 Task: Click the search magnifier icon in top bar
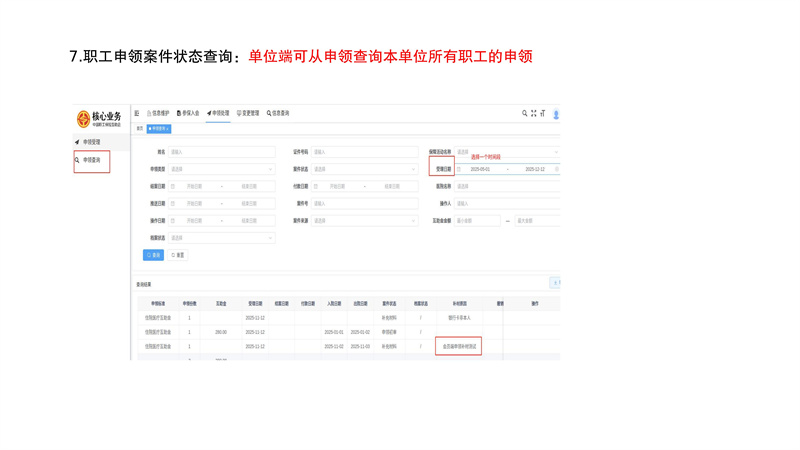[x=525, y=114]
